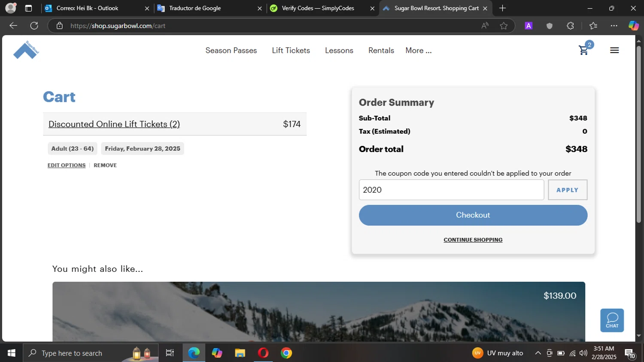
Task: Open the notification center icon
Action: click(630, 353)
